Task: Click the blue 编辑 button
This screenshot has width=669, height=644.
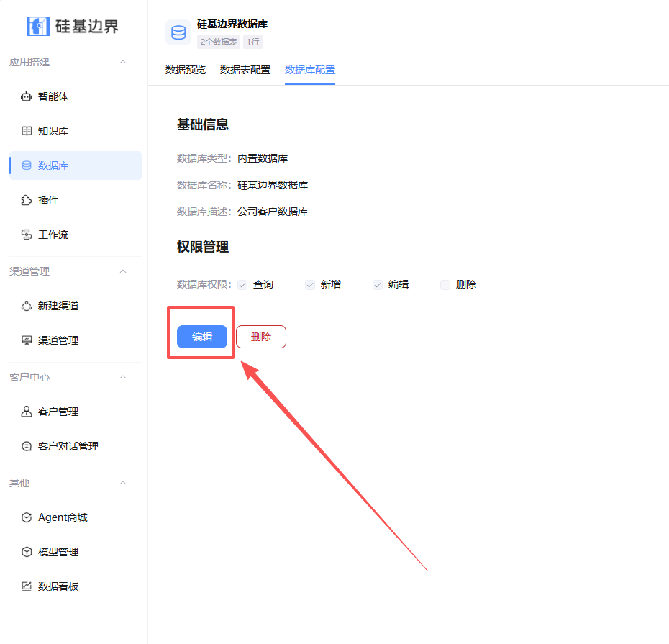Action: (x=202, y=337)
